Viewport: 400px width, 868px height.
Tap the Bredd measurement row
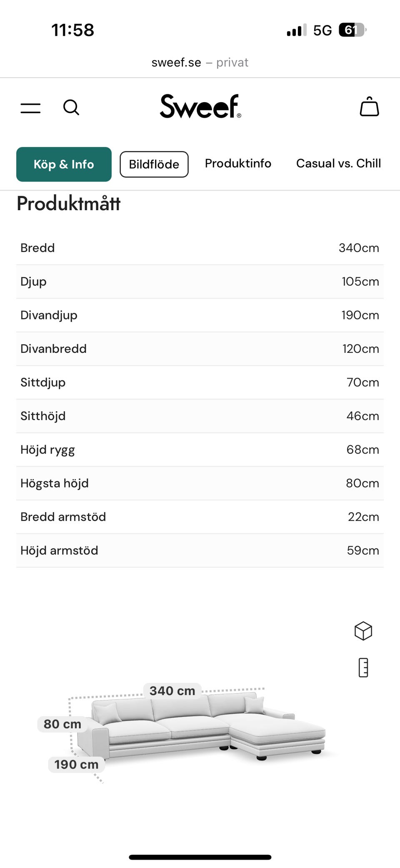tap(200, 248)
